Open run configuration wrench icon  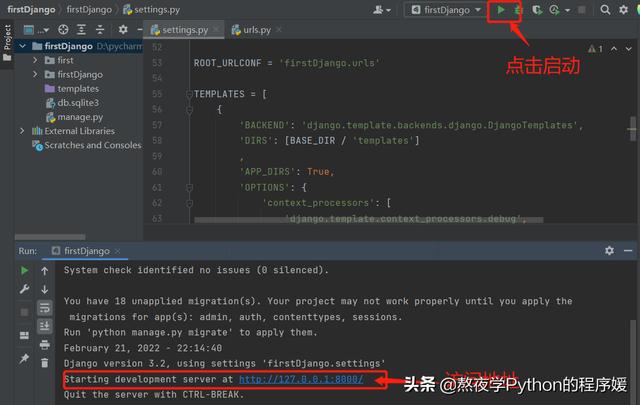click(x=24, y=289)
